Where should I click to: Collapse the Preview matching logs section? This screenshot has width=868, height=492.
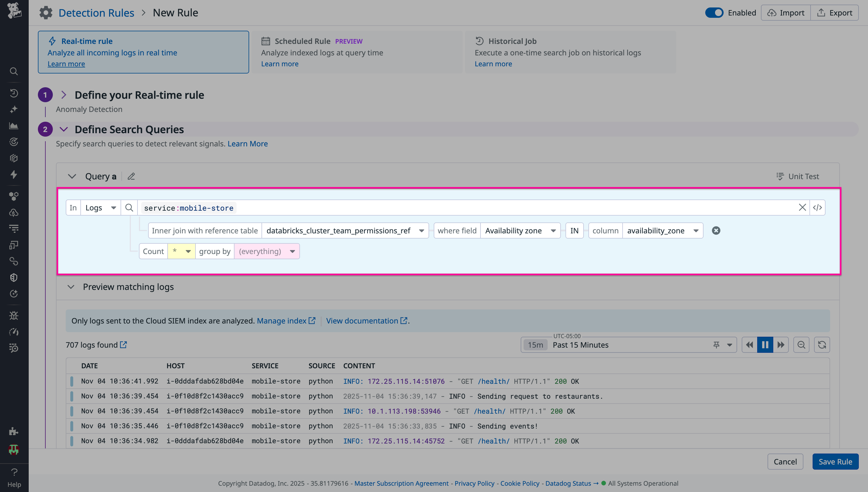71,287
